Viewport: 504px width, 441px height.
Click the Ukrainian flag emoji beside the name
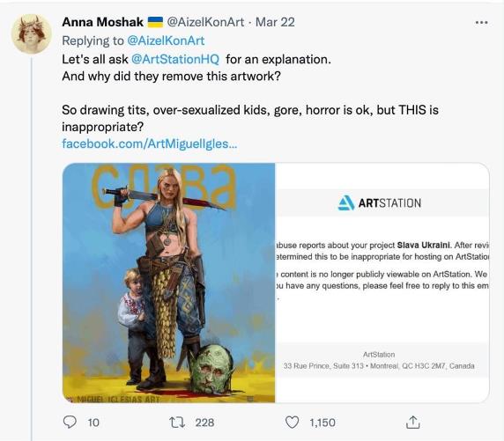pos(155,22)
